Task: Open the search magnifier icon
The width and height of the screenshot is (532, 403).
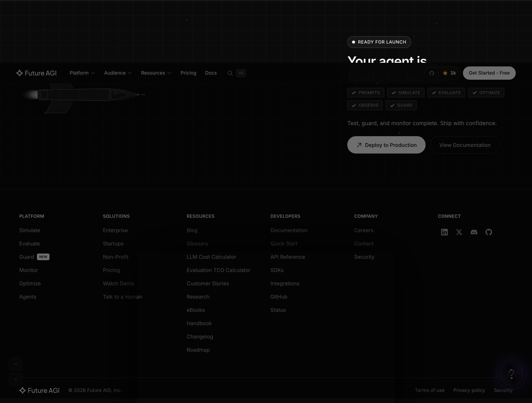Action: (230, 73)
